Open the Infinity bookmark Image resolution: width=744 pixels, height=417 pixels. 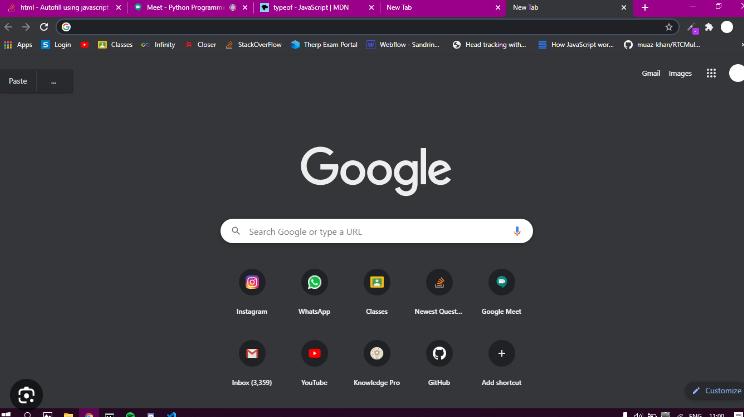point(158,45)
